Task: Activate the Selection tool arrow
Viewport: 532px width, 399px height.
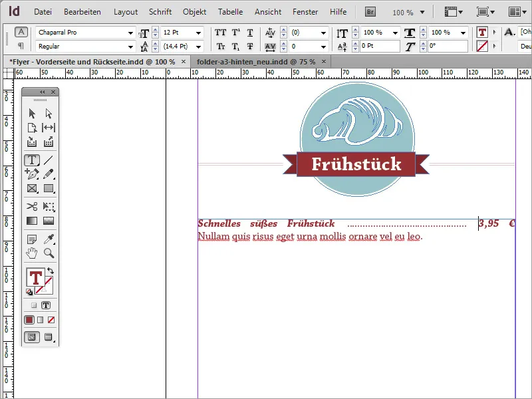Action: click(31, 113)
